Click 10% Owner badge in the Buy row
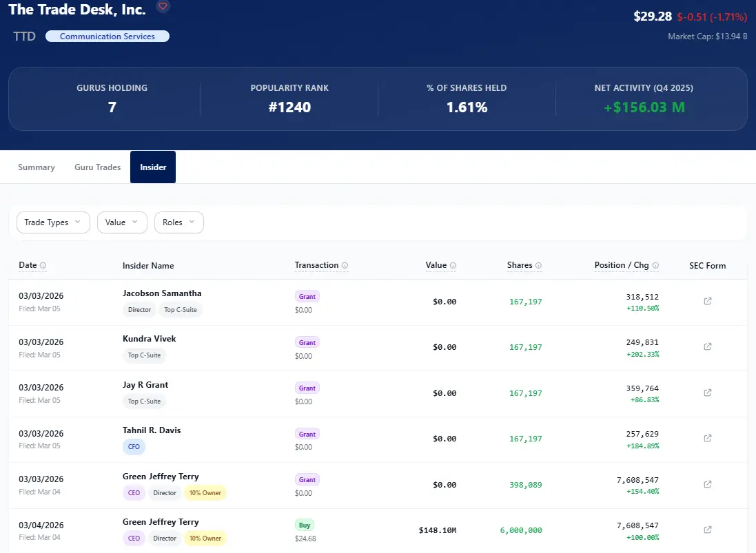 [205, 538]
